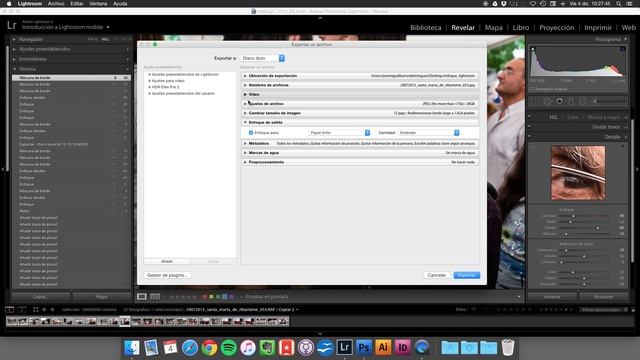Adjust the Enfoque Detalle slider
The width and height of the screenshot is (640, 360).
coord(598,228)
